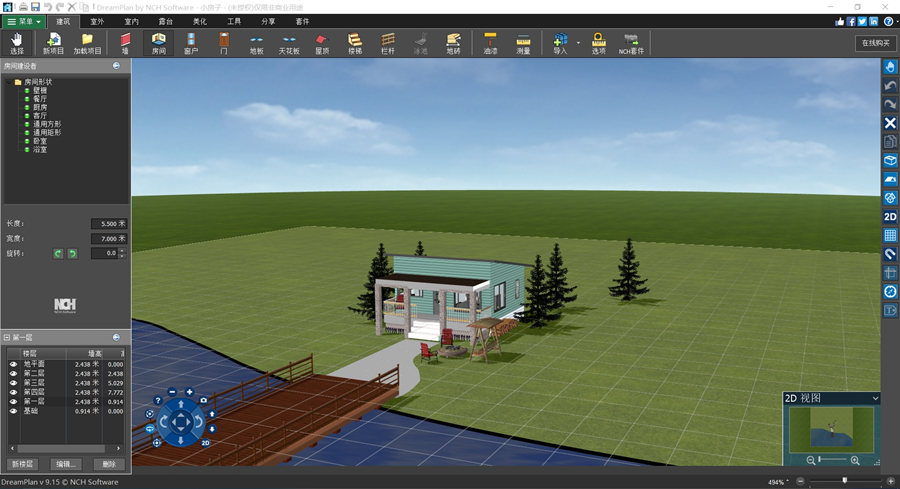Image resolution: width=900 pixels, height=489 pixels.
Task: Select the 楼梯 stairs tool
Action: click(x=355, y=44)
